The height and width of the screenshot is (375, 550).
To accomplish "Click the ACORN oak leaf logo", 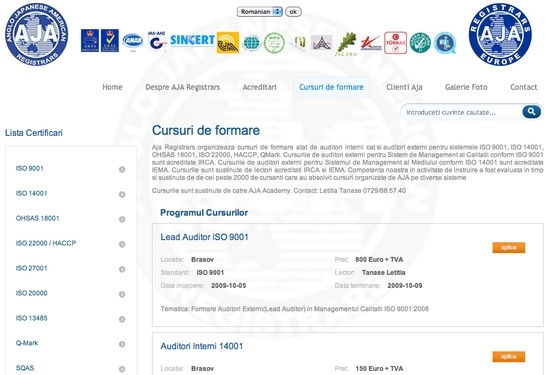I will tap(347, 44).
